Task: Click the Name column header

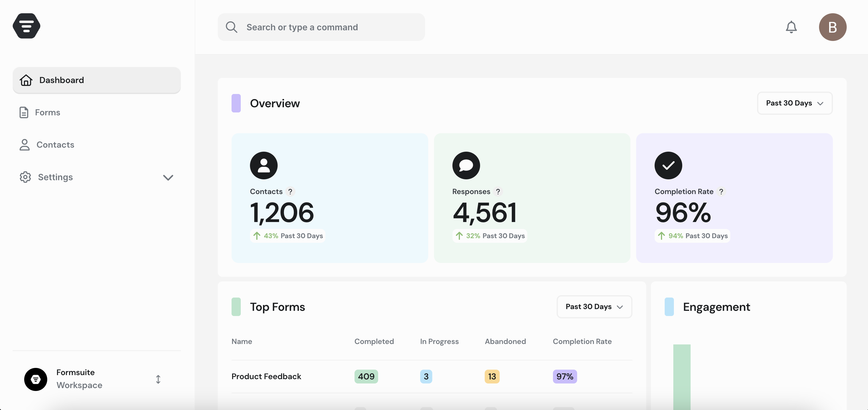Action: pyautogui.click(x=242, y=341)
